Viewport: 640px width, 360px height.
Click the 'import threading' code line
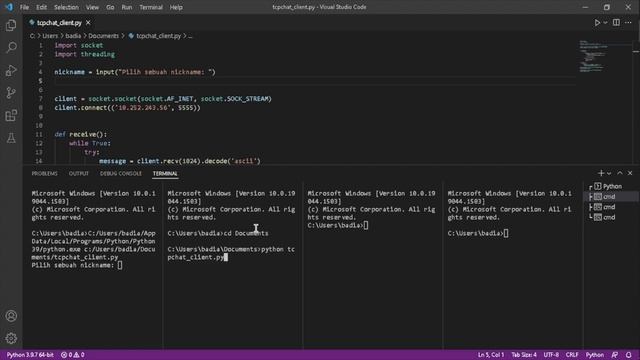tap(85, 54)
